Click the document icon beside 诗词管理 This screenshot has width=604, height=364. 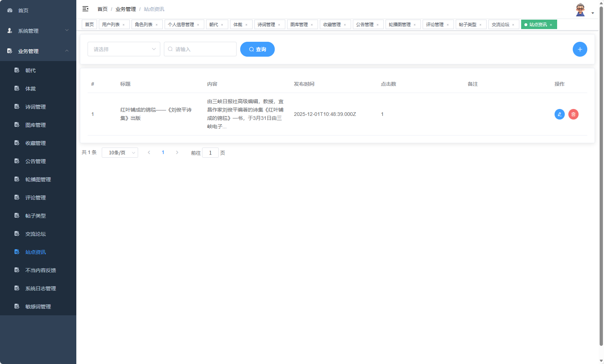coord(17,106)
